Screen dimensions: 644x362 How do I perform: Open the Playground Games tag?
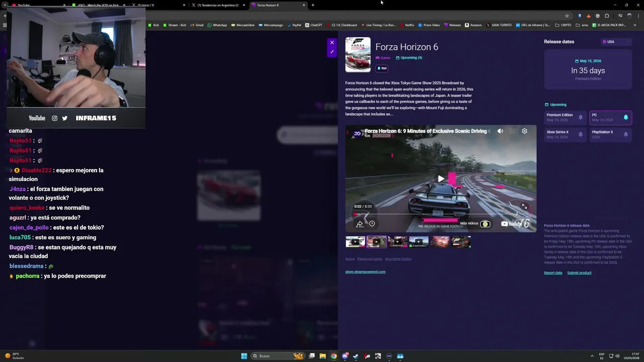[x=370, y=259]
